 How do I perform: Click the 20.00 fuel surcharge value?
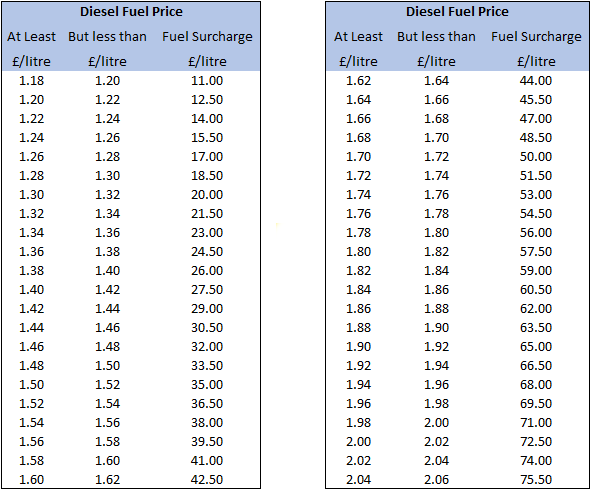point(207,194)
